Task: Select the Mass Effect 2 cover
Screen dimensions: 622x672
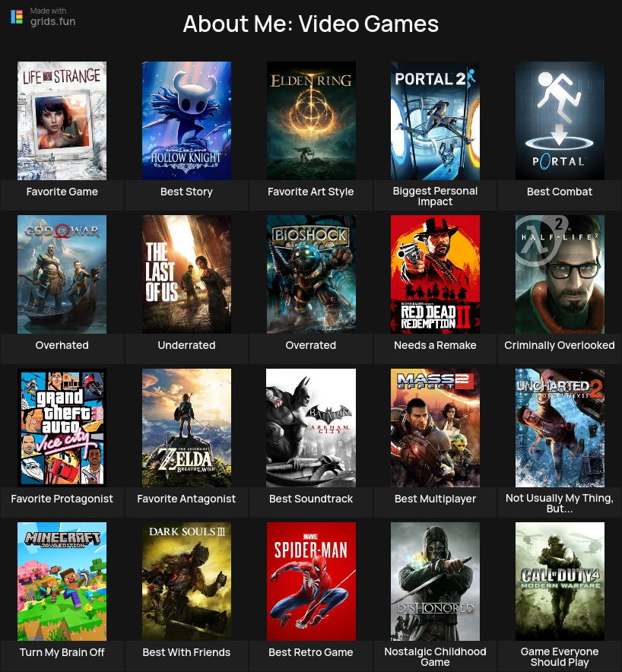Action: [435, 428]
